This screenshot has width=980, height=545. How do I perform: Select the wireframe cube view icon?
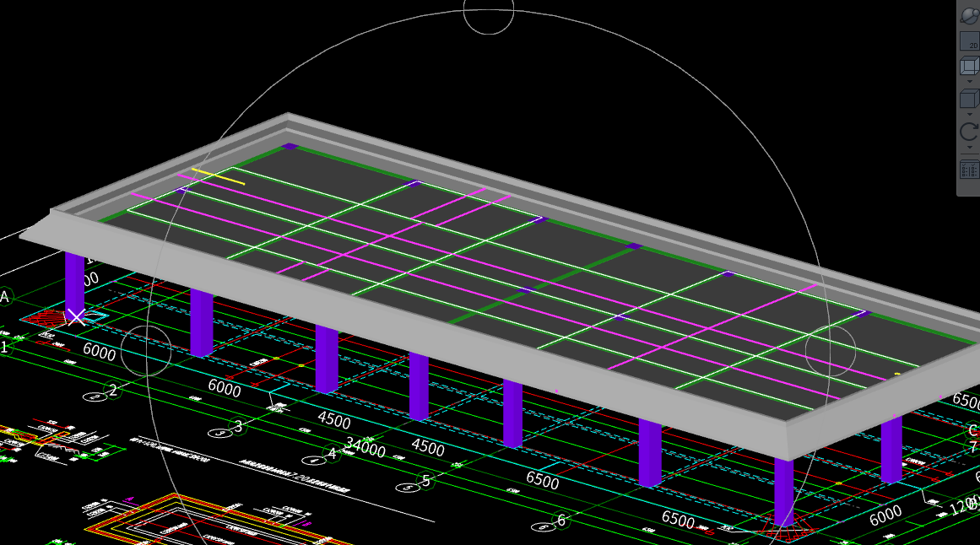(969, 67)
